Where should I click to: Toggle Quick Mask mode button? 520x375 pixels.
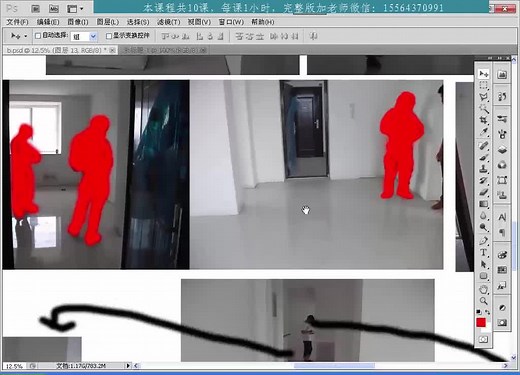(483, 339)
